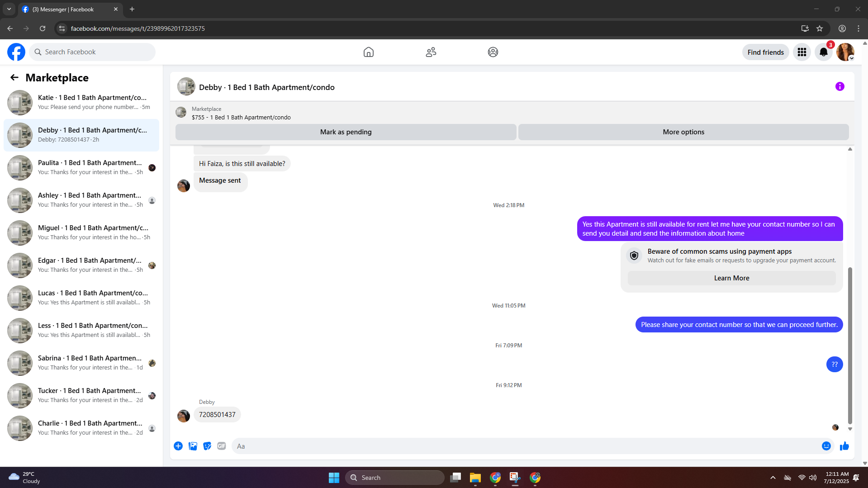This screenshot has height=488, width=868.
Task: Open More options for the listing
Action: coord(683,132)
